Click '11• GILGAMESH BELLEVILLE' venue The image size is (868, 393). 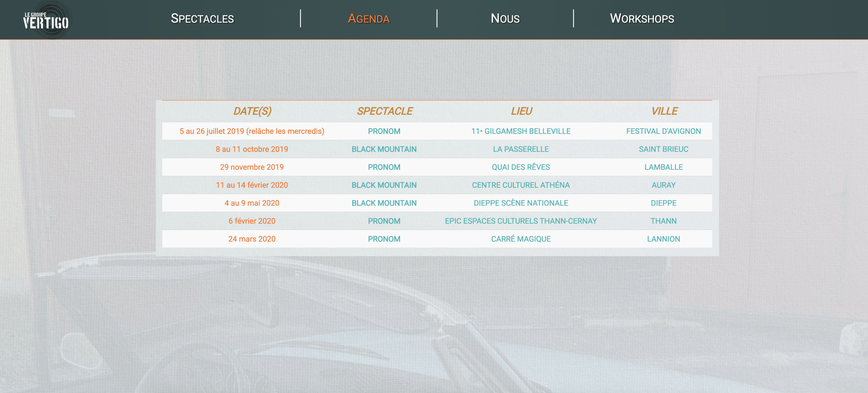pos(521,131)
